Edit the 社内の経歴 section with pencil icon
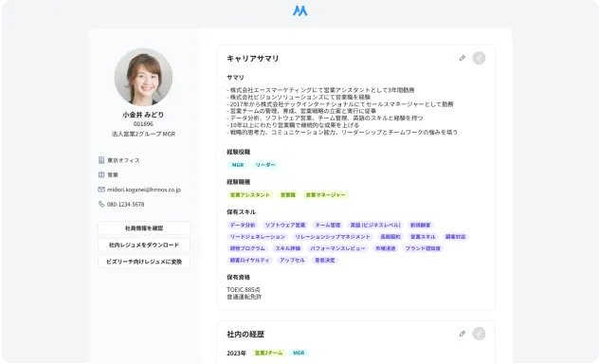Screen dimensions: 599x364 click(463, 334)
